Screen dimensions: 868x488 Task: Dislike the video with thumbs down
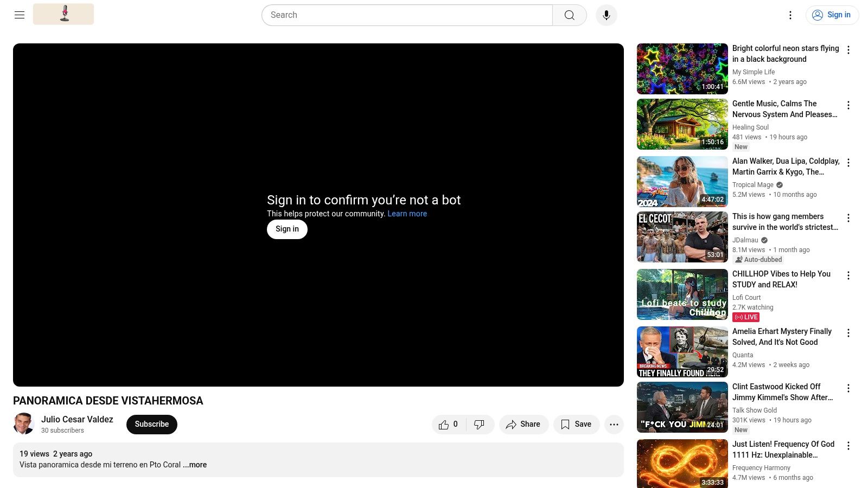479,425
